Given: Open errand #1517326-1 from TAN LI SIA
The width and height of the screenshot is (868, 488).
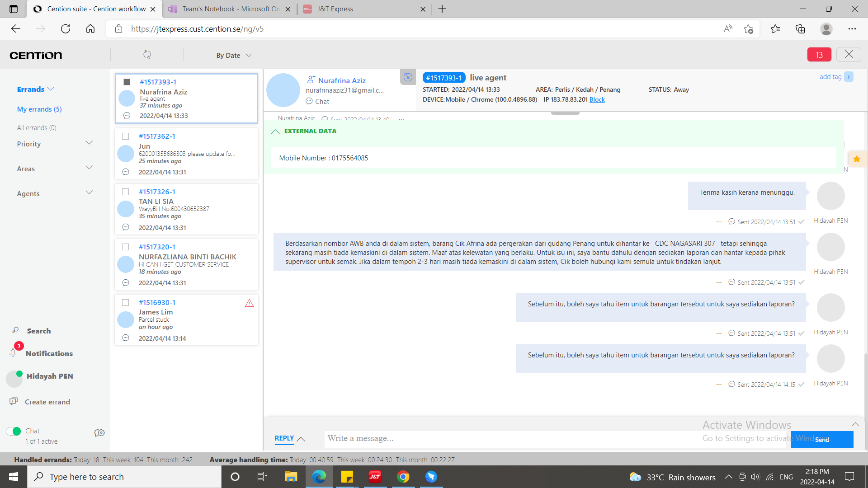Looking at the screenshot, I should 186,209.
